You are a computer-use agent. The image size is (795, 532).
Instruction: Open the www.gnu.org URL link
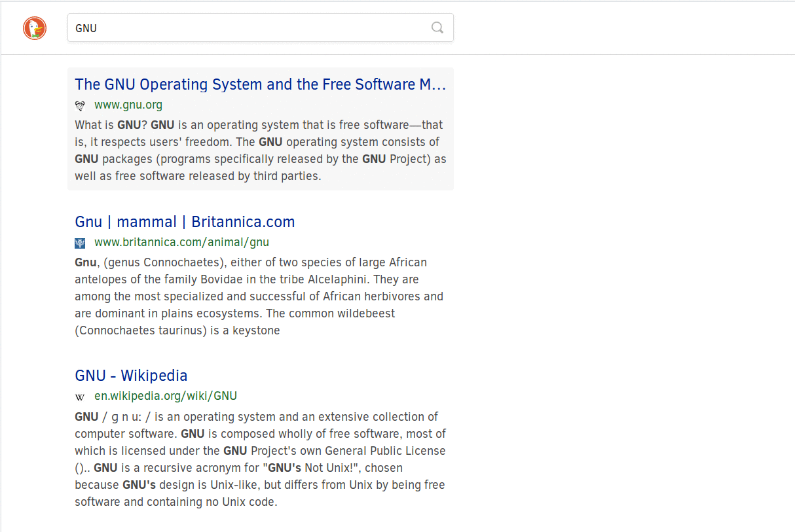pyautogui.click(x=128, y=105)
